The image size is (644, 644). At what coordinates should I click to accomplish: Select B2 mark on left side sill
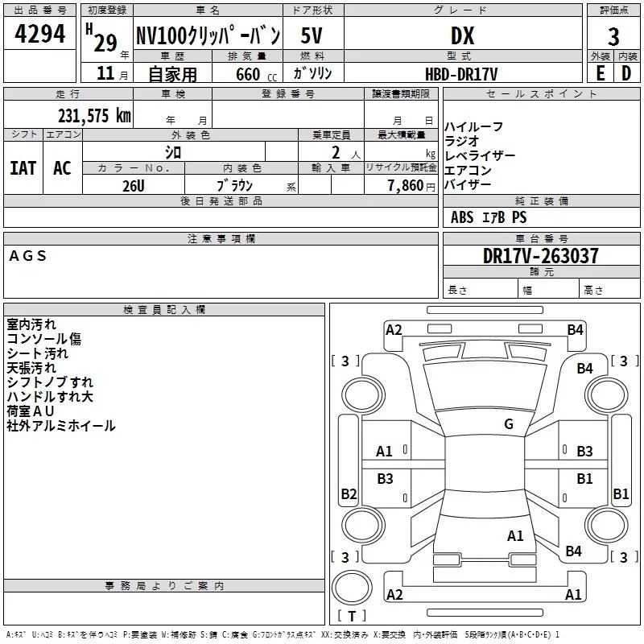coord(349,493)
